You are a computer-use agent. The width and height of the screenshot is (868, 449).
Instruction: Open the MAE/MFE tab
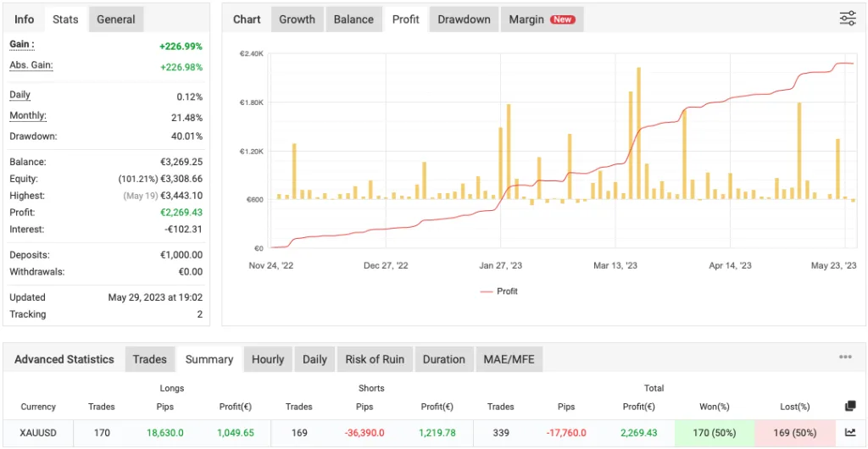click(509, 359)
